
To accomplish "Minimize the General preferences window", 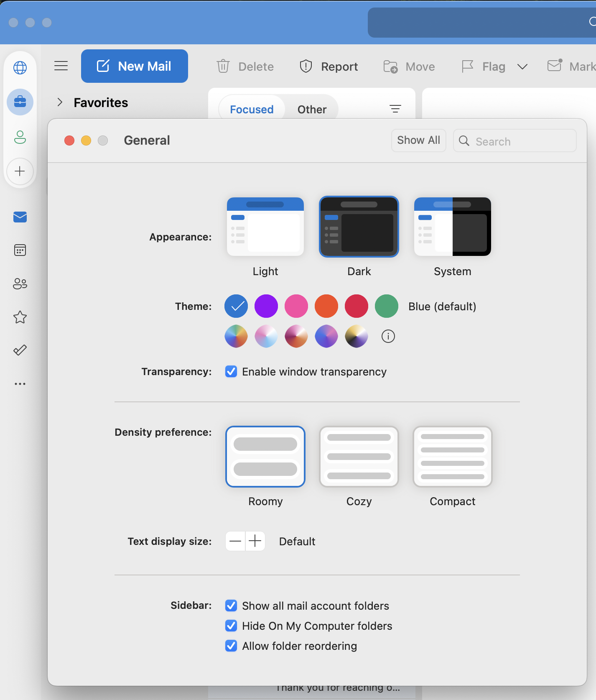I will [86, 141].
